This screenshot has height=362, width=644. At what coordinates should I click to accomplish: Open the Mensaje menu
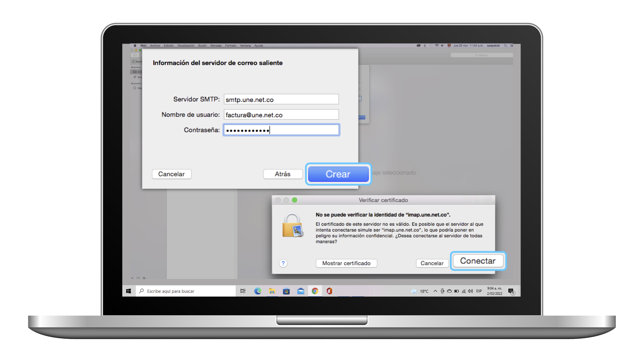click(x=216, y=45)
